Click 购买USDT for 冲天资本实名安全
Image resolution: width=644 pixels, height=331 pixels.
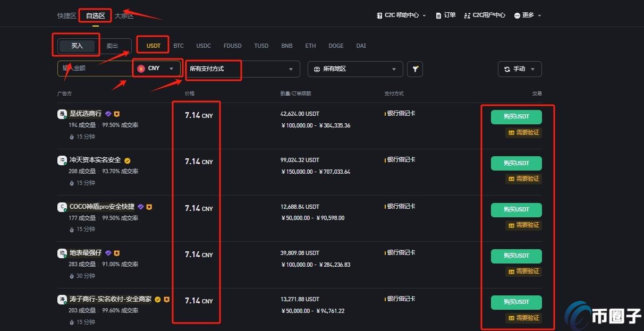click(x=515, y=163)
